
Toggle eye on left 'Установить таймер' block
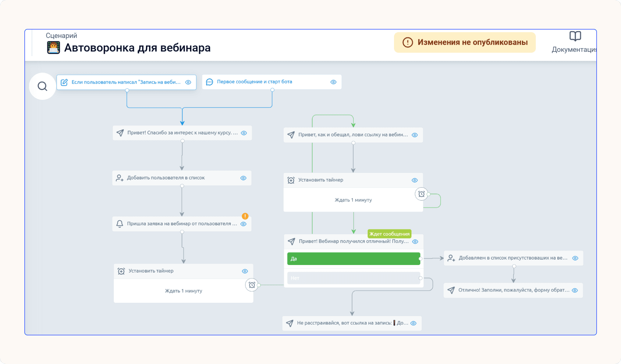[x=245, y=271]
